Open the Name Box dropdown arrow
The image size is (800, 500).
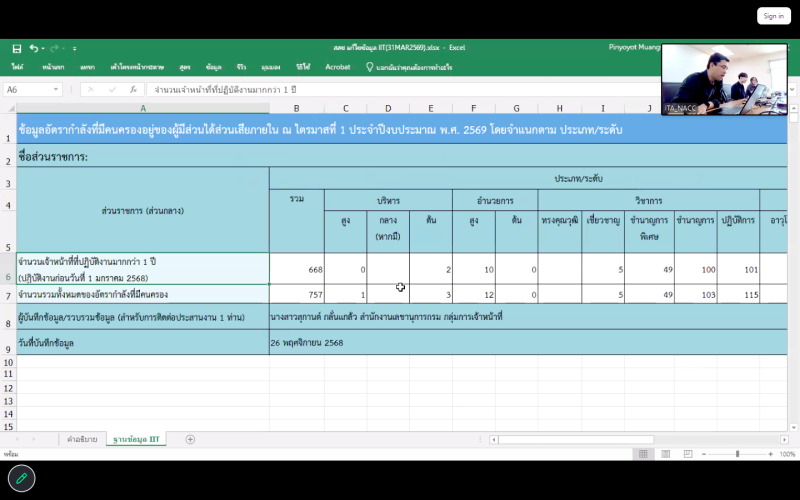(x=57, y=89)
